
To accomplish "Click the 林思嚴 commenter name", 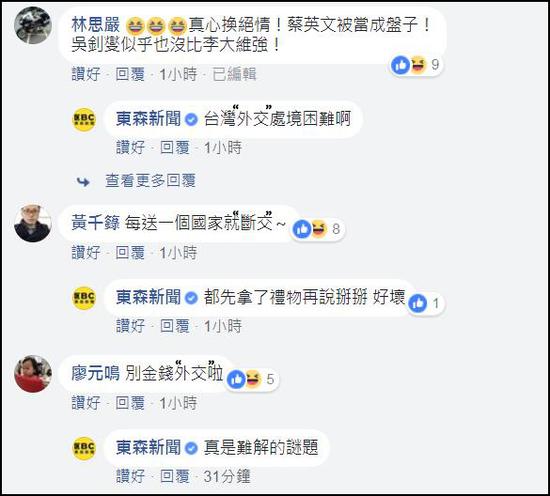I will click(96, 25).
